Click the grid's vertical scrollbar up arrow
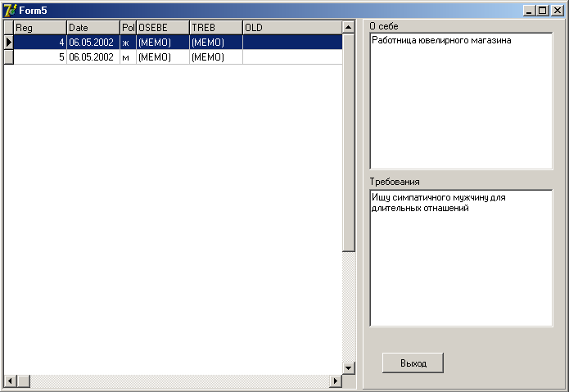This screenshot has width=569, height=392. (349, 27)
